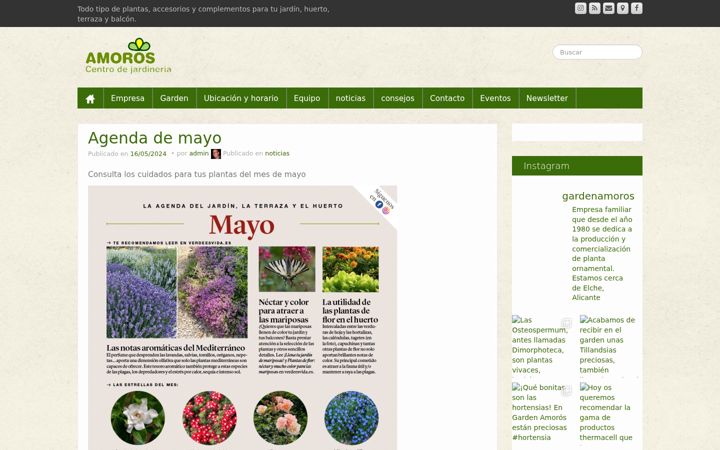The height and width of the screenshot is (450, 720).
Task: Click the top tagline 'Todo tipo de plantas'
Action: (x=203, y=14)
